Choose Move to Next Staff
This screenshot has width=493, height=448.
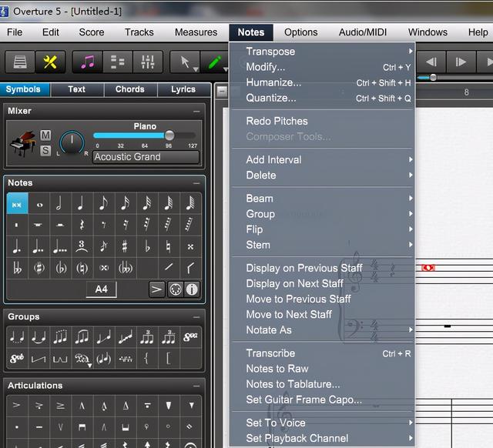click(322, 315)
